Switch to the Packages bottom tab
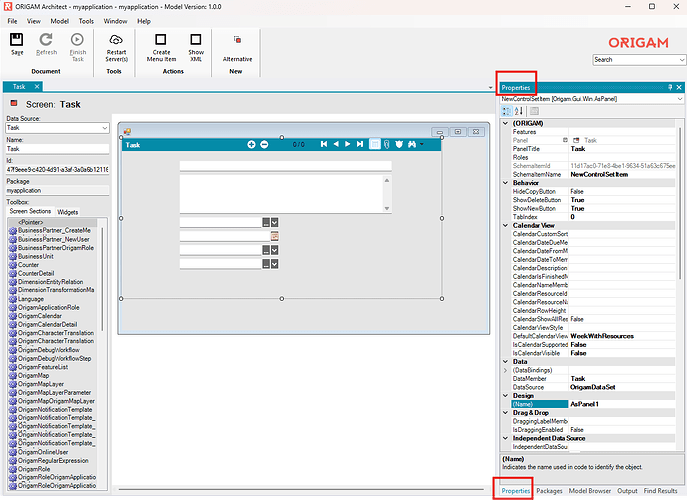Viewport: 687px width, 500px height. click(x=549, y=491)
